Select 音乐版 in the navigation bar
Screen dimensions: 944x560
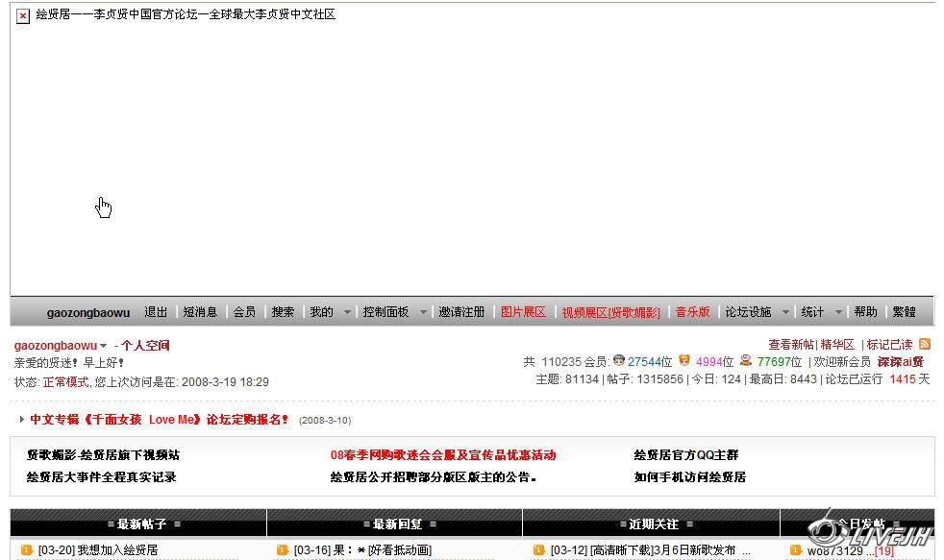tap(692, 312)
